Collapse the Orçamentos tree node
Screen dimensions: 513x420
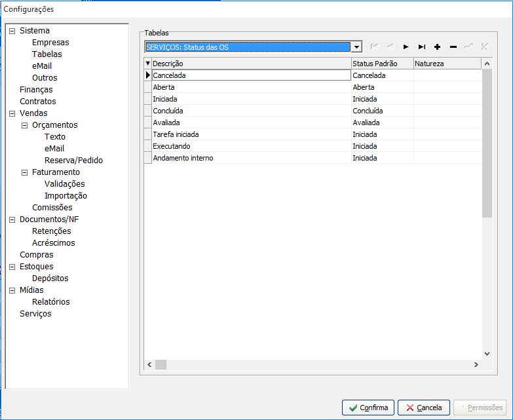pyautogui.click(x=24, y=125)
